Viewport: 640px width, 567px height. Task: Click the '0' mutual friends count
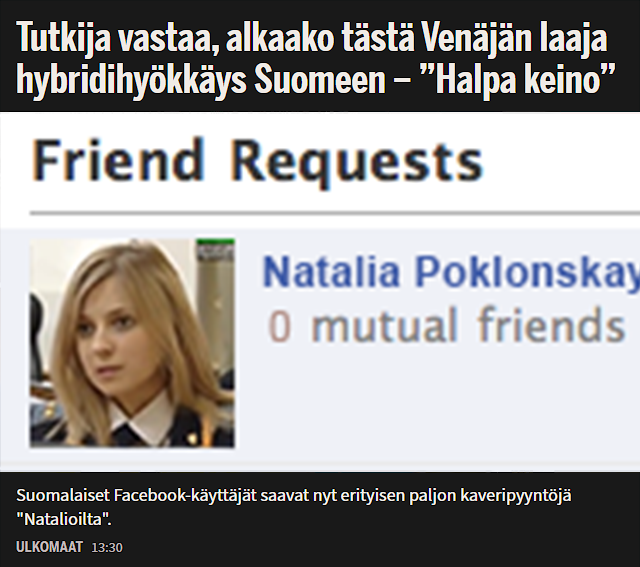coord(280,327)
